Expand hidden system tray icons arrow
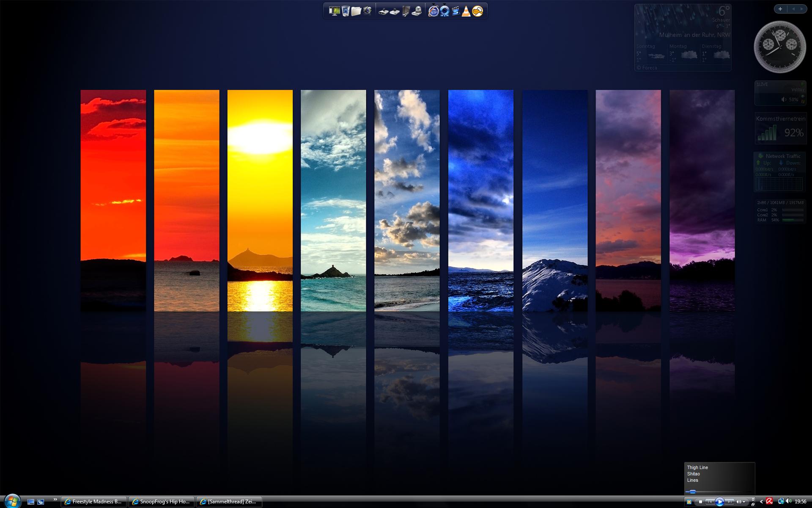This screenshot has height=508, width=812. pyautogui.click(x=761, y=502)
